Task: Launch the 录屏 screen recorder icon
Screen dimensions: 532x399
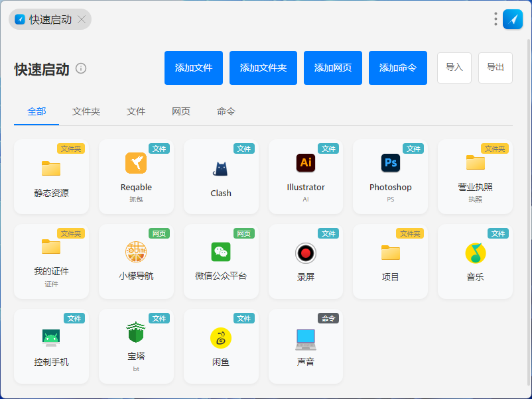Action: click(x=306, y=253)
